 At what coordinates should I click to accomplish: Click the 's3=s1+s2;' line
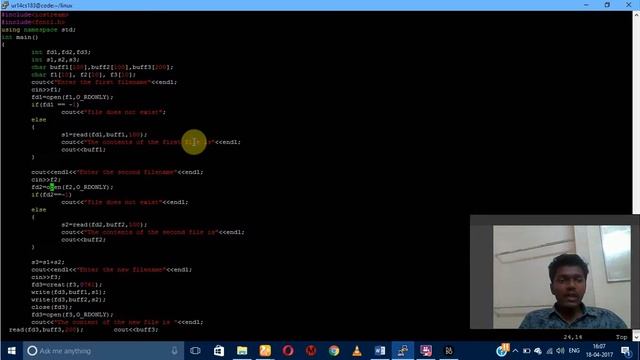(48, 262)
